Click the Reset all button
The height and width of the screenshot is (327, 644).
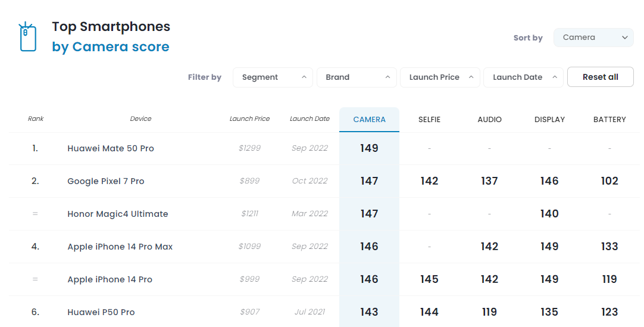[x=600, y=77]
